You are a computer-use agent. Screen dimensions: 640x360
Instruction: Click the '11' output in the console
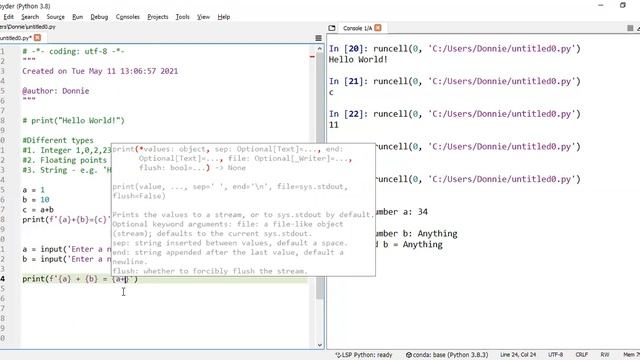click(x=334, y=125)
